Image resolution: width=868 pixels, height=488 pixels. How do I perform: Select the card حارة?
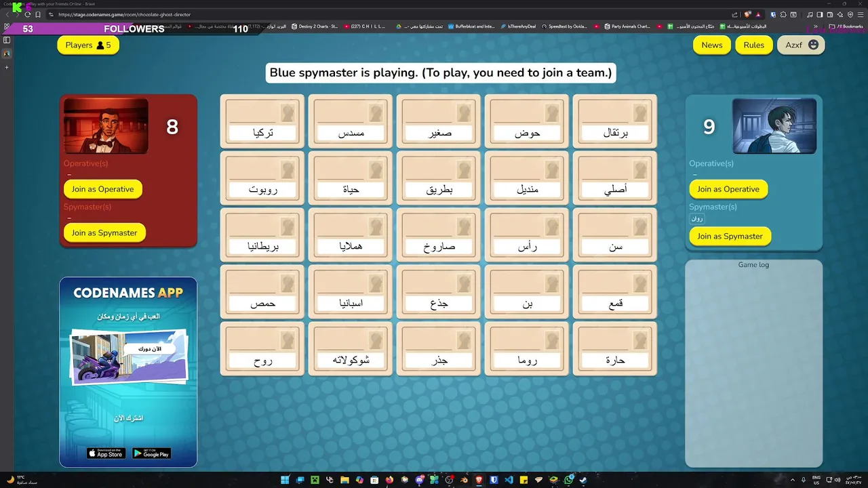(615, 349)
